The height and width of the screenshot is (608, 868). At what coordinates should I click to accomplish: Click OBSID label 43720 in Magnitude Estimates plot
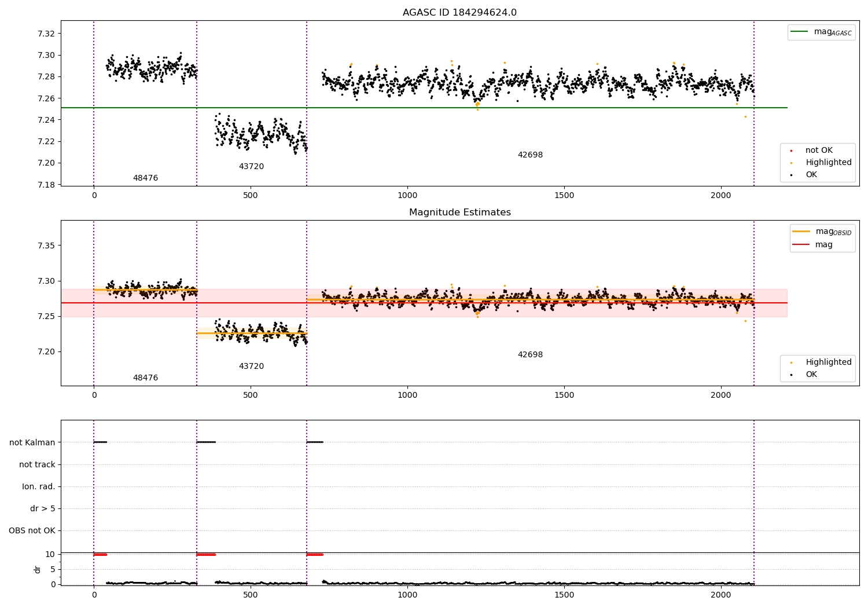click(x=251, y=367)
